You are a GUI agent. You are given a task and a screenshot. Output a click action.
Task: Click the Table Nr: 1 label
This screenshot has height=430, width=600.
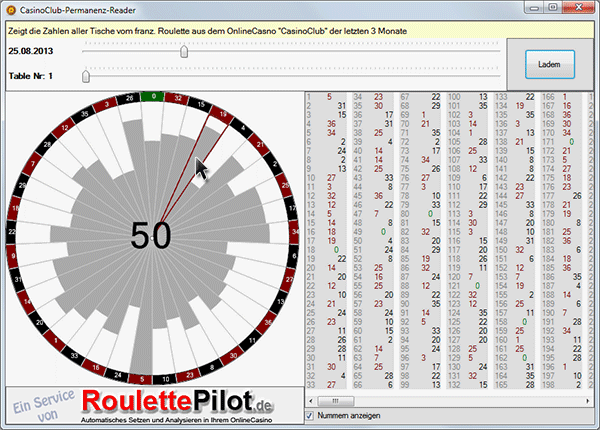pyautogui.click(x=31, y=76)
